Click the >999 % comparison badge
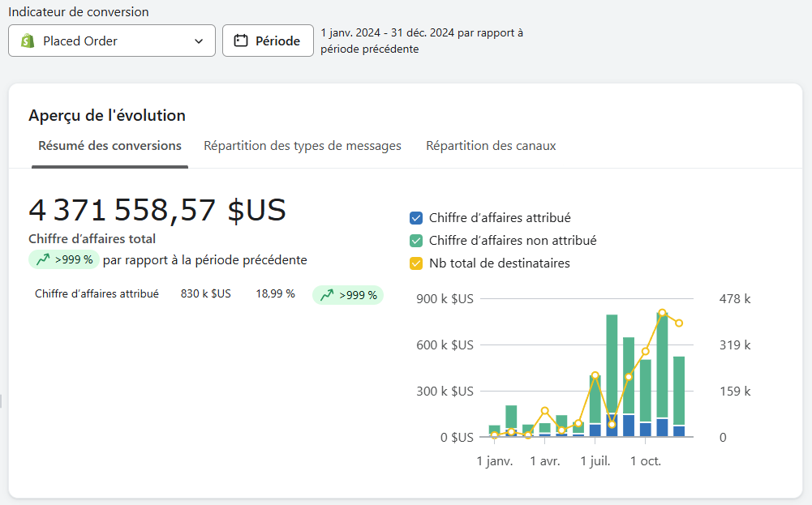 (63, 260)
